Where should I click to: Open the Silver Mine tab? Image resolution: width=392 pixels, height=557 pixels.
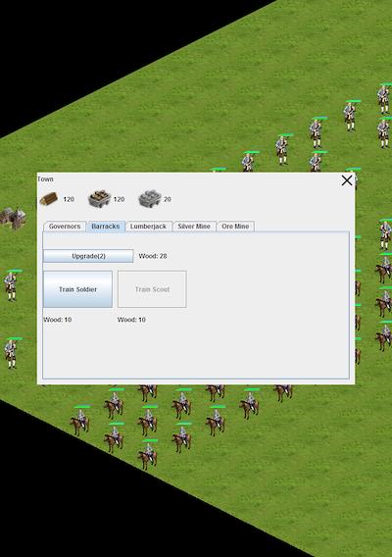(x=194, y=227)
